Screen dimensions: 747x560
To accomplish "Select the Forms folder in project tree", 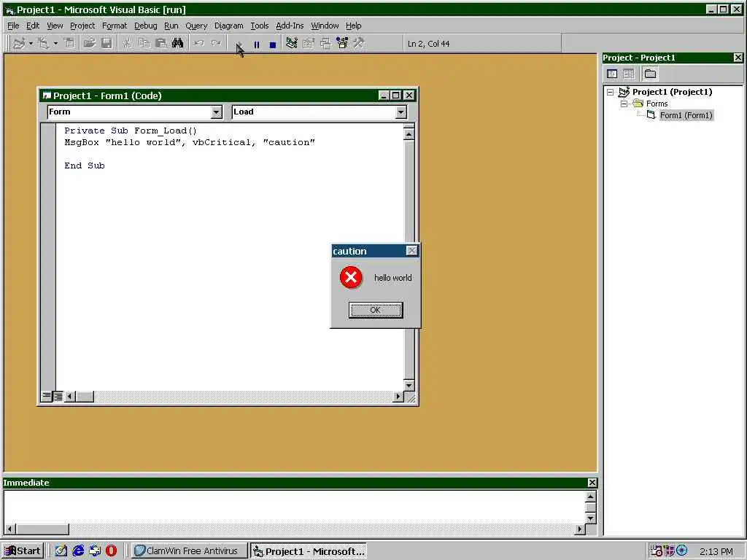I will (x=657, y=104).
